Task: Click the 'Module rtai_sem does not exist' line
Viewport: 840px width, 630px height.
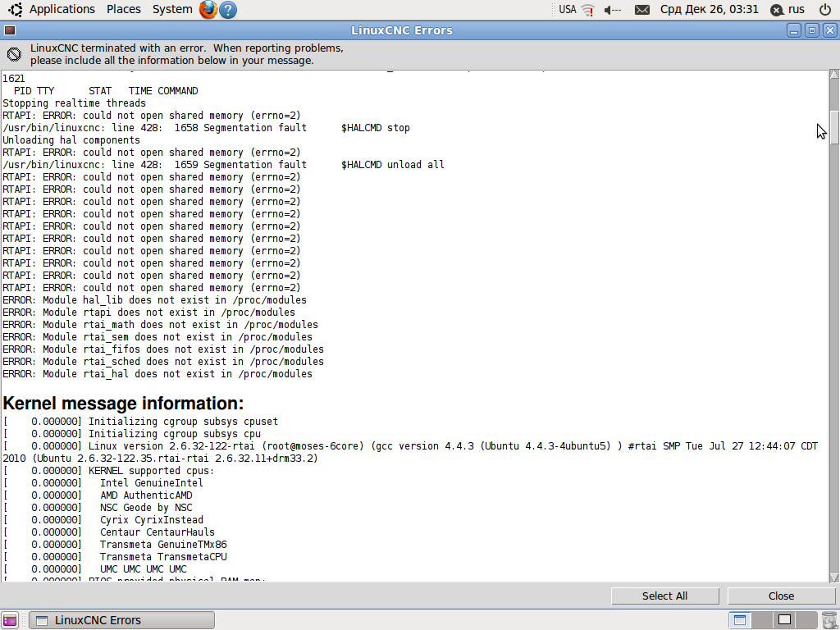Action: click(157, 337)
